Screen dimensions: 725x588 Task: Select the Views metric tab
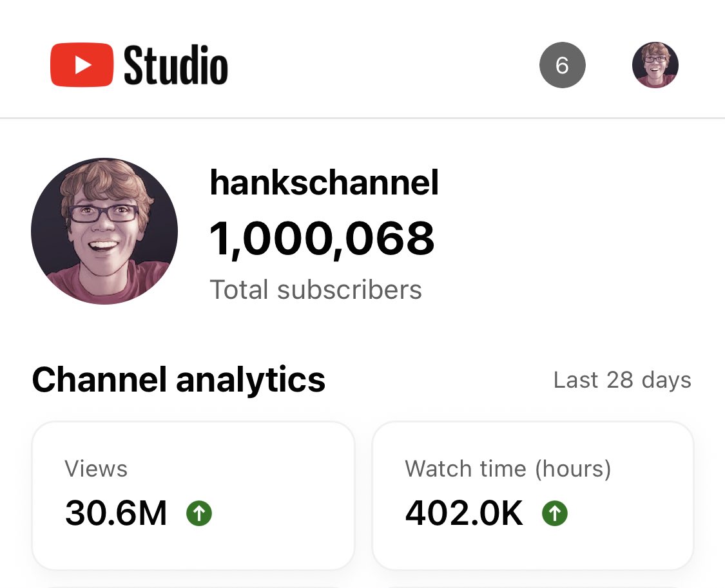pos(95,469)
